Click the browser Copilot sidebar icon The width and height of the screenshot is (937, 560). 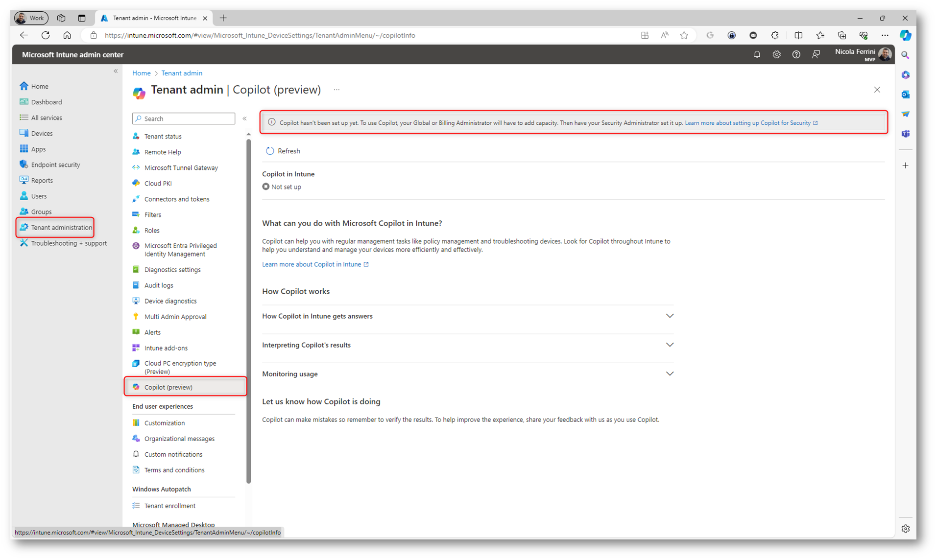click(x=905, y=35)
